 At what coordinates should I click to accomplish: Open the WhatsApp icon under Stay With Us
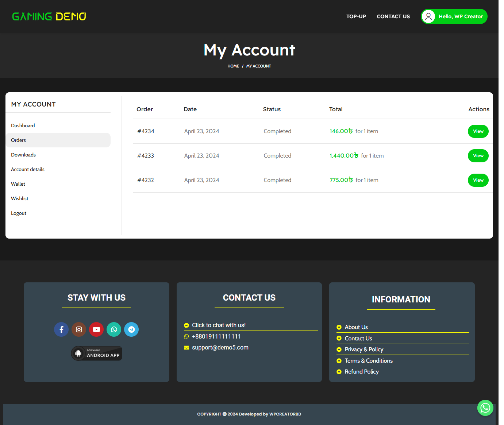point(114,329)
